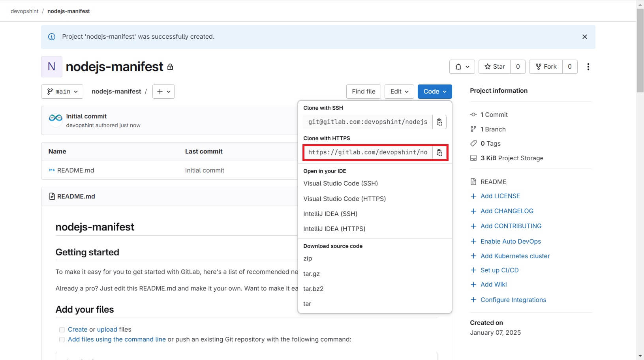Open repository in Visual Studio Code (SSH)

click(x=340, y=183)
